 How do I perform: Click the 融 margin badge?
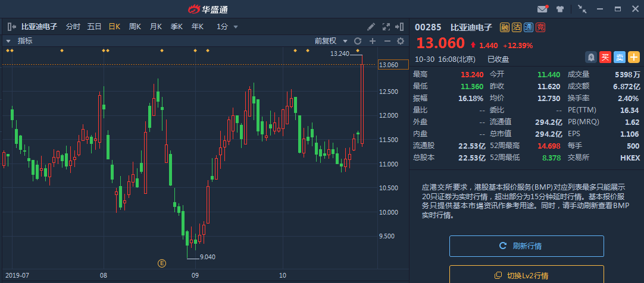coord(504,27)
